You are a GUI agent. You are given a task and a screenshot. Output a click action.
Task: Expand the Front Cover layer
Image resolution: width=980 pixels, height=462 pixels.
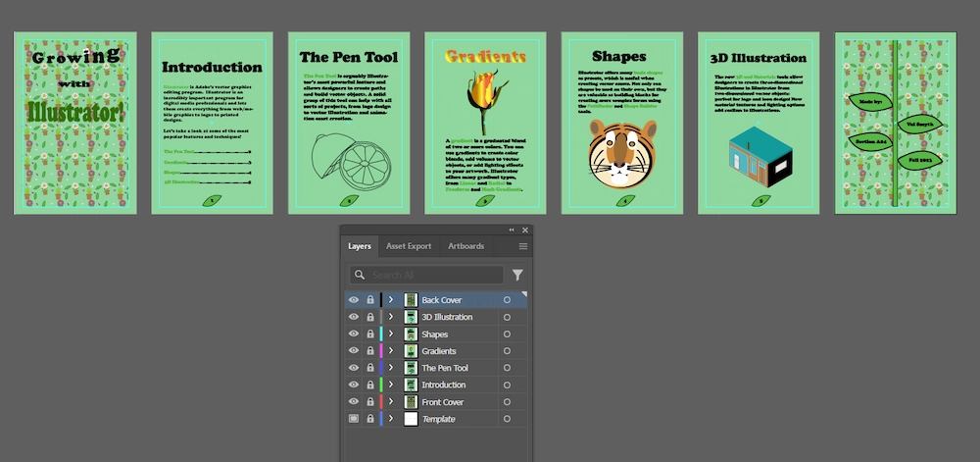pyautogui.click(x=391, y=401)
